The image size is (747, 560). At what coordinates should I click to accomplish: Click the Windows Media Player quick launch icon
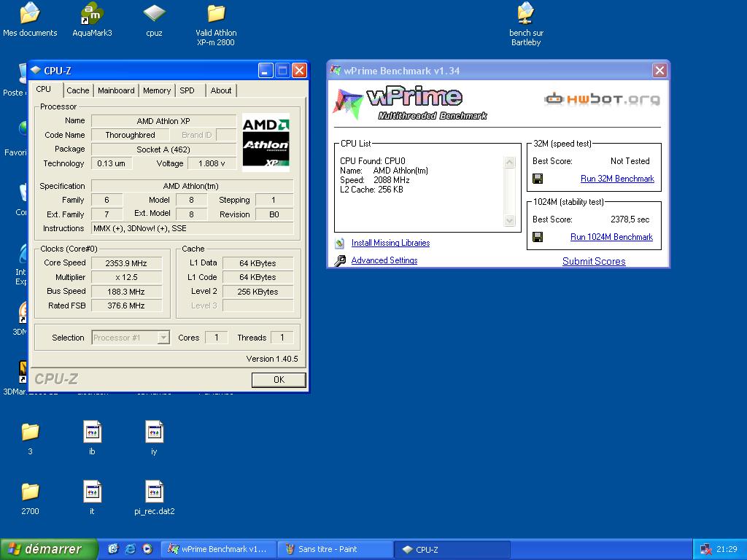(x=147, y=549)
